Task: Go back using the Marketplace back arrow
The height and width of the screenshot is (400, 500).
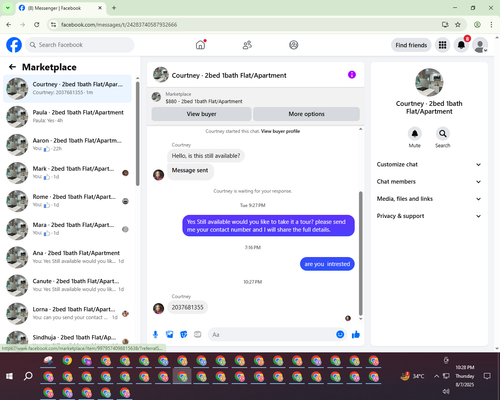Action: pos(12,67)
